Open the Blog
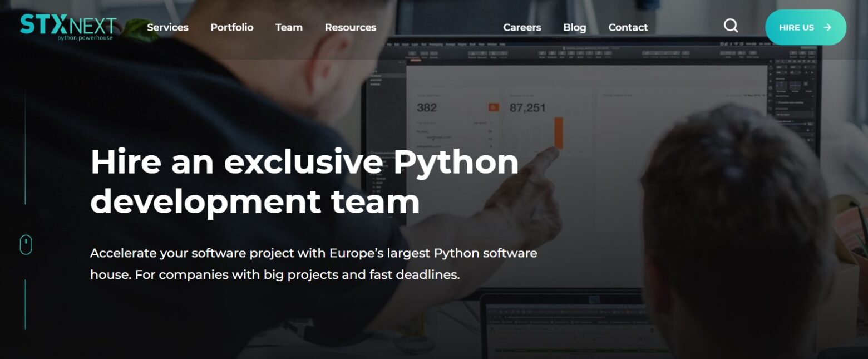Screen dimensions: 868x359 [574, 27]
